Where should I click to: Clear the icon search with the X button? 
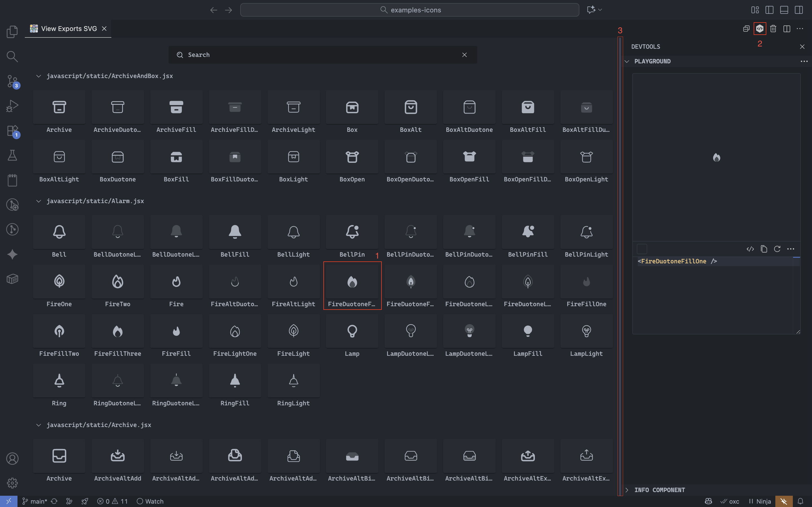[464, 55]
